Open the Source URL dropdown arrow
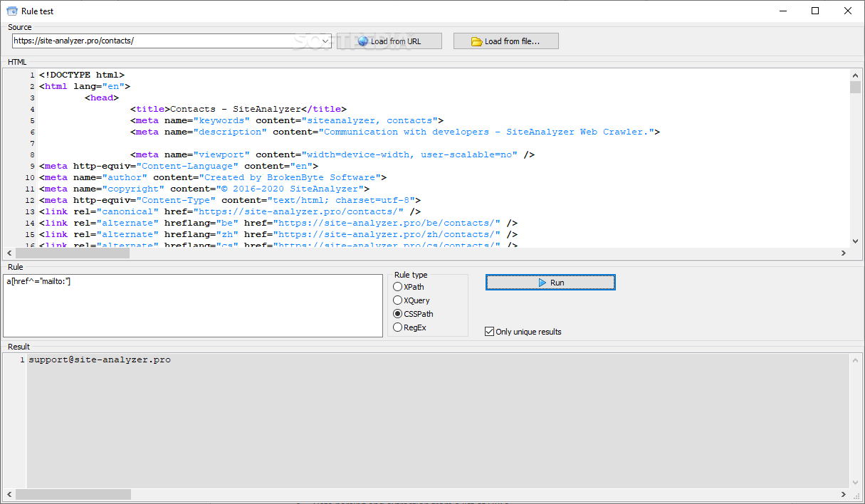Image resolution: width=865 pixels, height=504 pixels. pyautogui.click(x=325, y=41)
